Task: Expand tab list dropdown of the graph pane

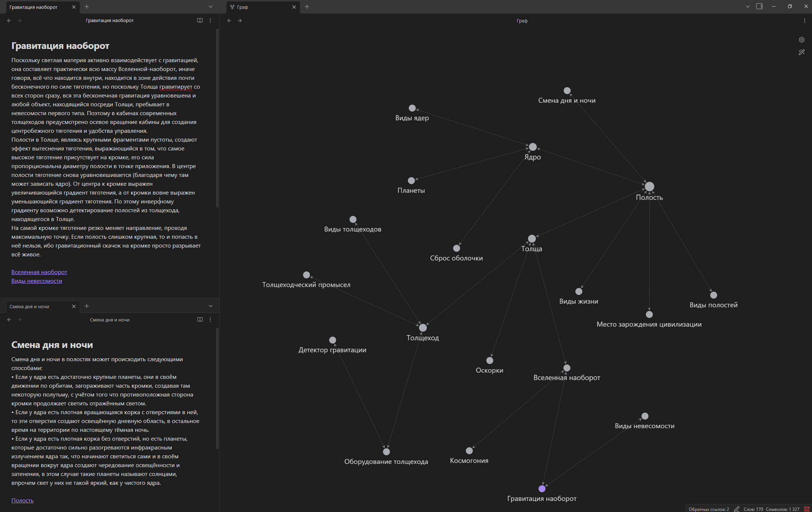Action: pyautogui.click(x=747, y=7)
